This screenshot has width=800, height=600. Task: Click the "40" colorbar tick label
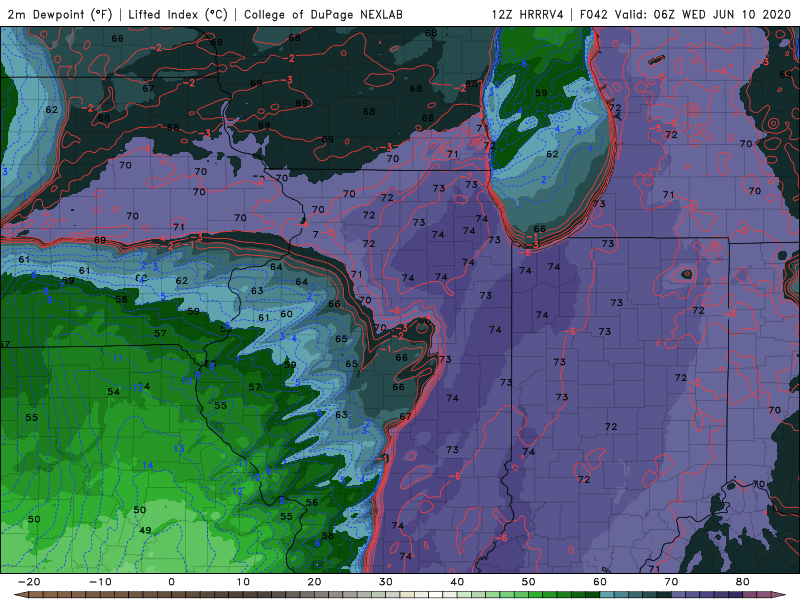pyautogui.click(x=457, y=582)
